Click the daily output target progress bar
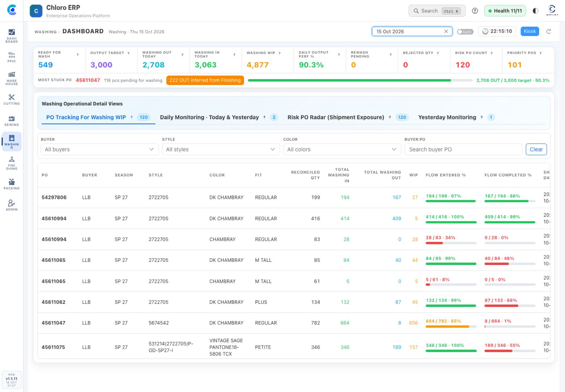The image size is (565, 392). point(360,80)
